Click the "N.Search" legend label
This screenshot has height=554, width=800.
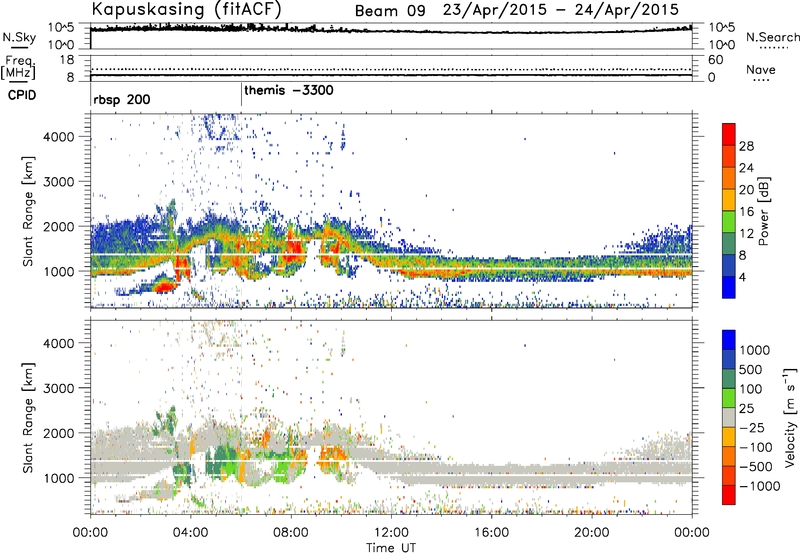click(x=773, y=37)
